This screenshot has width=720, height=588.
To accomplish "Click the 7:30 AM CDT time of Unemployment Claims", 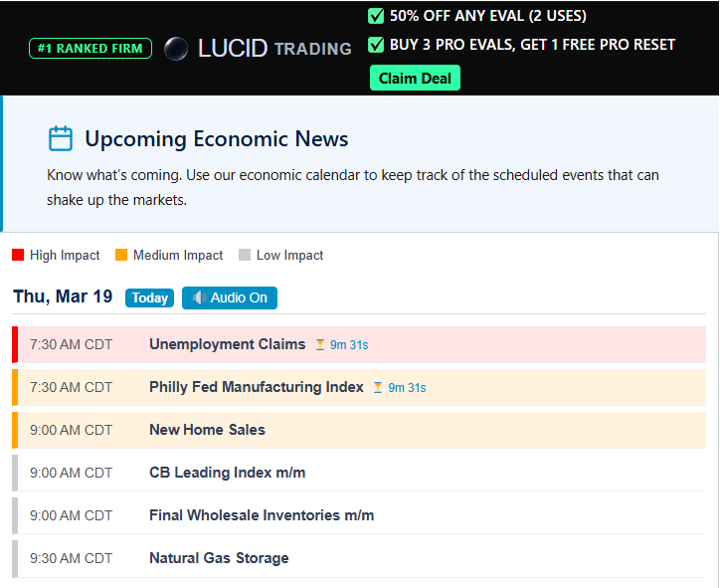I will pos(72,344).
